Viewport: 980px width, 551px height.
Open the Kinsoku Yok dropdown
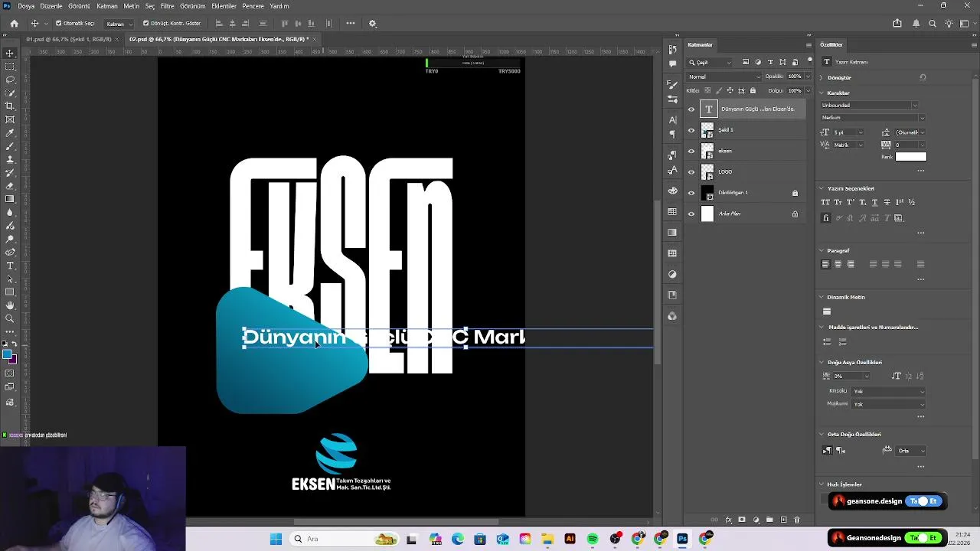point(889,391)
